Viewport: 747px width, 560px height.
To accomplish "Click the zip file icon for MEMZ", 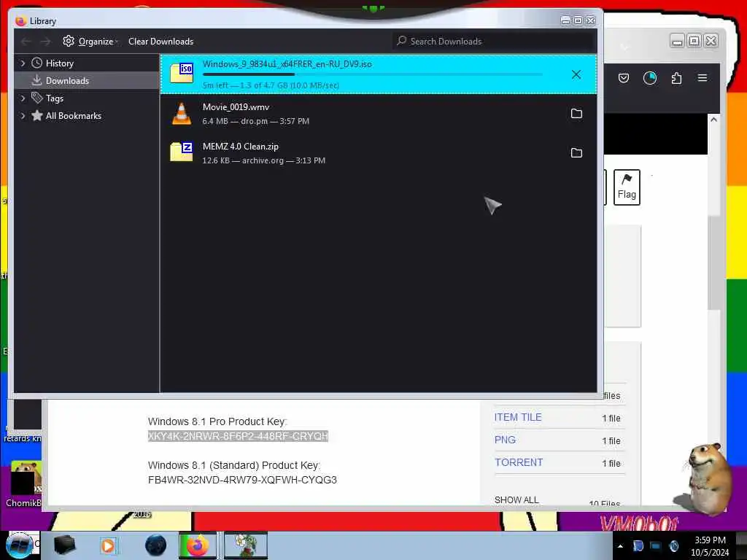I will [182, 152].
